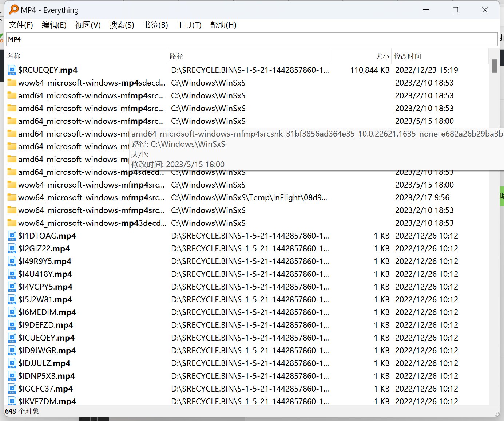Select the file name $I4U418Y.mp4

point(45,274)
